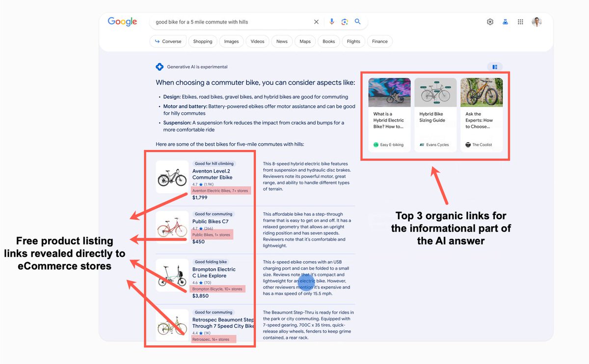Click the Easy E-biking card's bike photo
The height and width of the screenshot is (364, 589).
389,92
